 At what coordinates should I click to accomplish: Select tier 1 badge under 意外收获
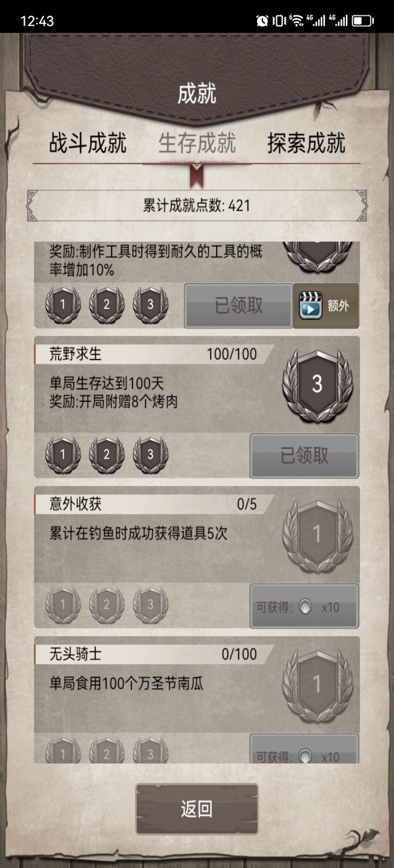pyautogui.click(x=63, y=605)
